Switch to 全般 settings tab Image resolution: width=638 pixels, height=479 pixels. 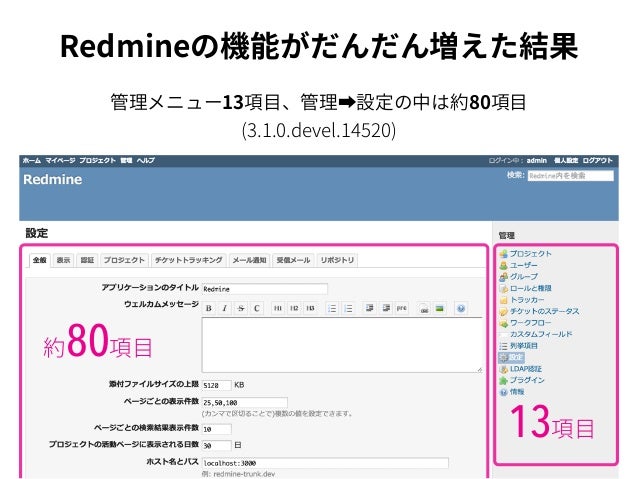click(39, 260)
